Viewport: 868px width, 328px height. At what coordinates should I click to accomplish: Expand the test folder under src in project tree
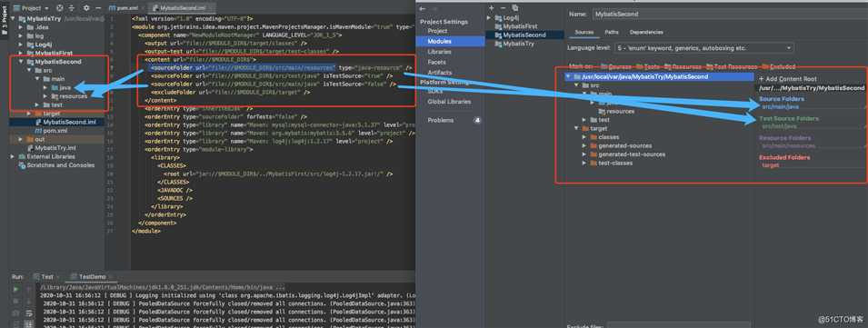(x=37, y=105)
